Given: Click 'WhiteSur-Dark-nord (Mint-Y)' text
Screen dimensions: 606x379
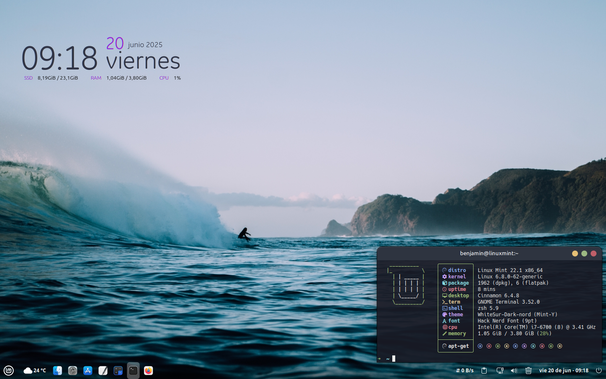Looking at the screenshot, I should pos(517,314).
